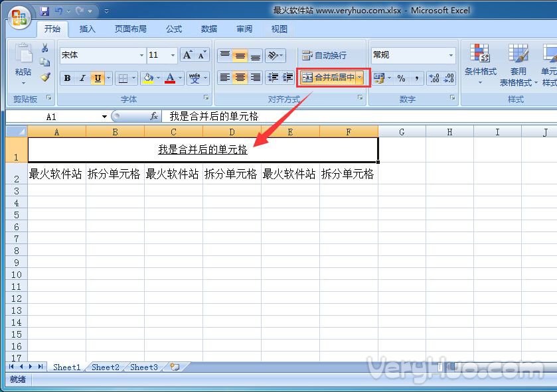Screen dimensions: 557x392
Task: Open the font size 11 dropdown
Action: 173,55
